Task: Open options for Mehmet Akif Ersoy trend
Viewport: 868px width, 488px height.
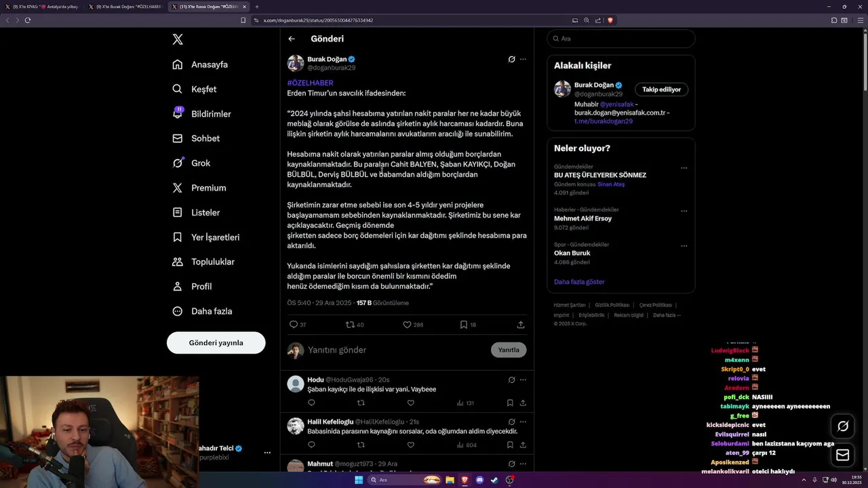Action: click(x=684, y=211)
